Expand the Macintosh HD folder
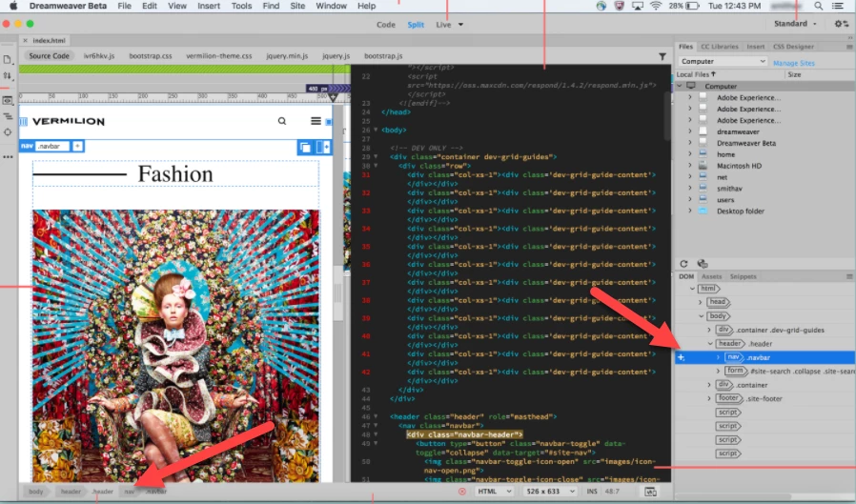Screen dimensions: 856x504 [x=690, y=166]
